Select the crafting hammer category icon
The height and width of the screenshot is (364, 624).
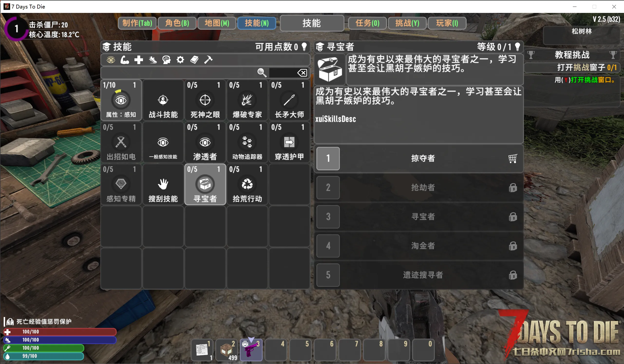pyautogui.click(x=208, y=60)
